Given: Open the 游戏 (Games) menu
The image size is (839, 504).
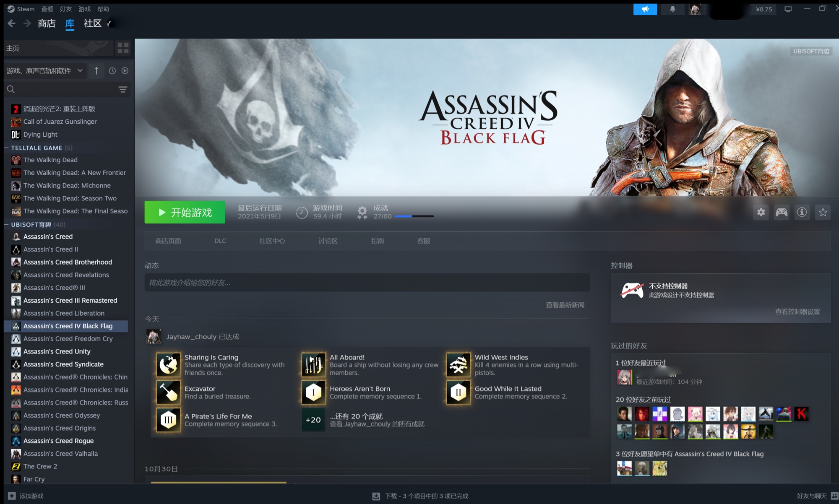Looking at the screenshot, I should click(x=84, y=9).
